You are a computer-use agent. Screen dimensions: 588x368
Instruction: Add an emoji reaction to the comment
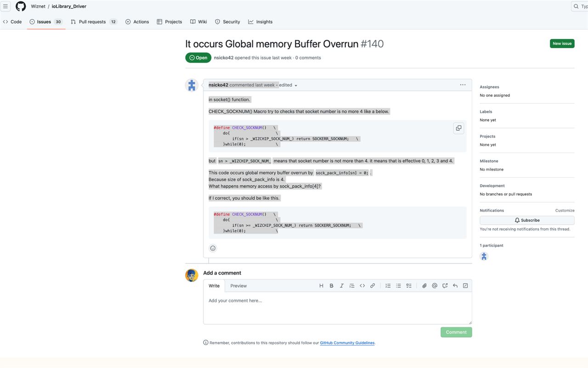tap(213, 248)
